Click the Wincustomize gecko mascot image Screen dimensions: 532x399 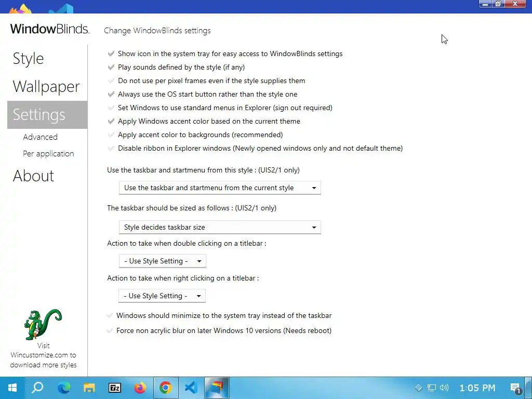[x=43, y=324]
